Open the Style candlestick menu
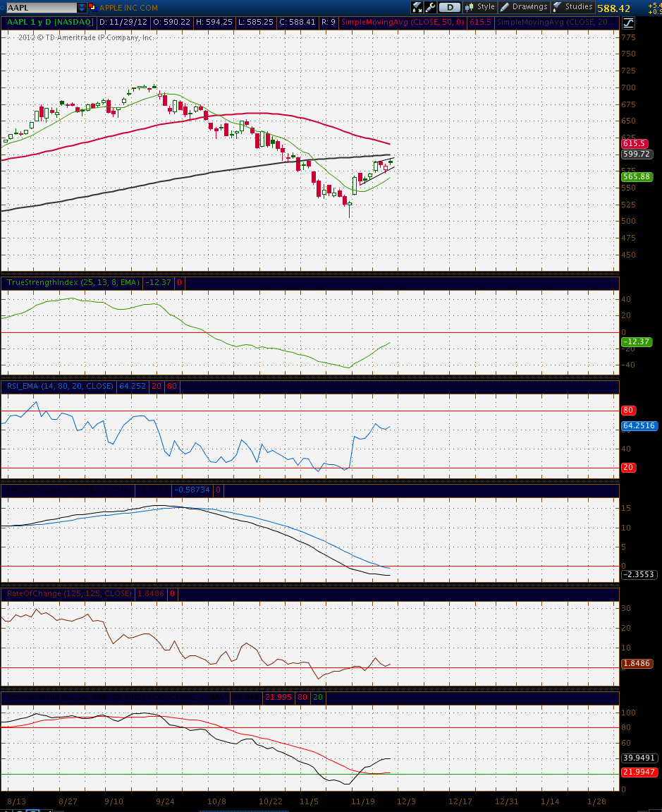Screen dimensions: 662x812 [480, 7]
